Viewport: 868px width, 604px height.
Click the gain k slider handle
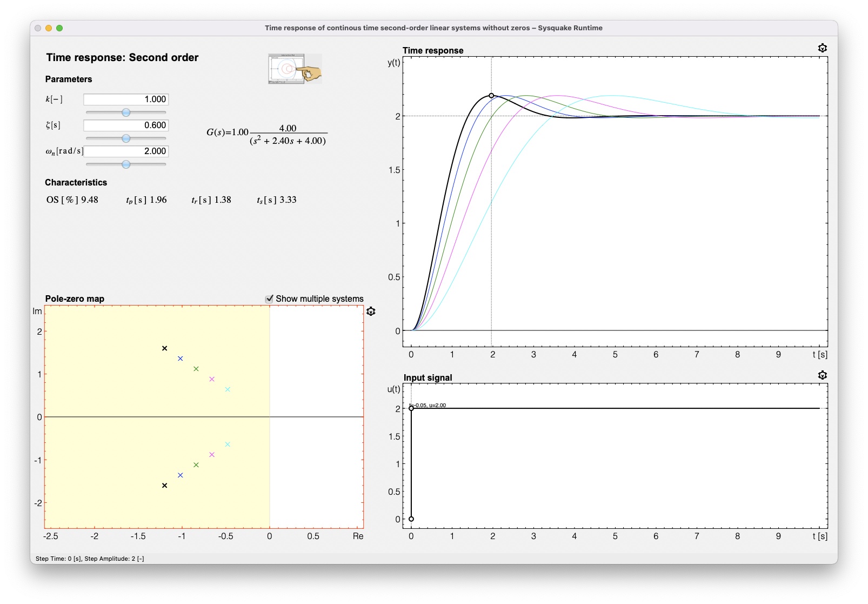click(x=126, y=112)
